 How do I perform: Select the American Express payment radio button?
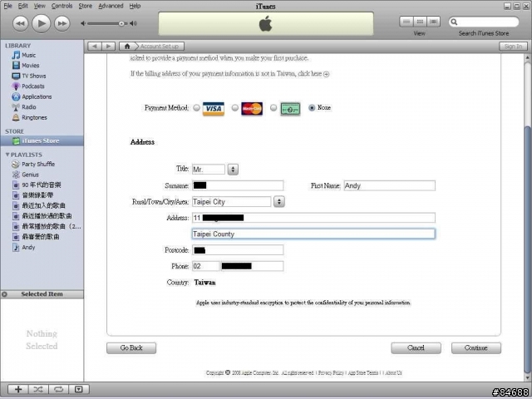tap(273, 108)
